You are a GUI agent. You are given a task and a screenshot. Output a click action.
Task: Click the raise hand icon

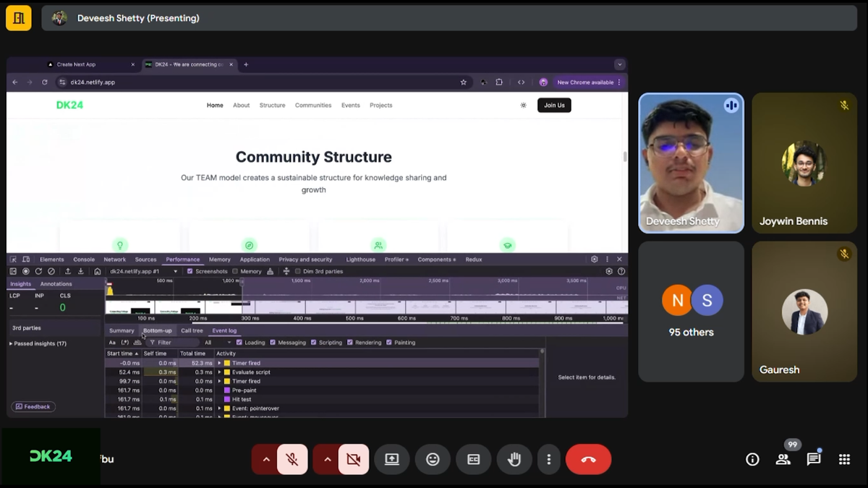514,459
